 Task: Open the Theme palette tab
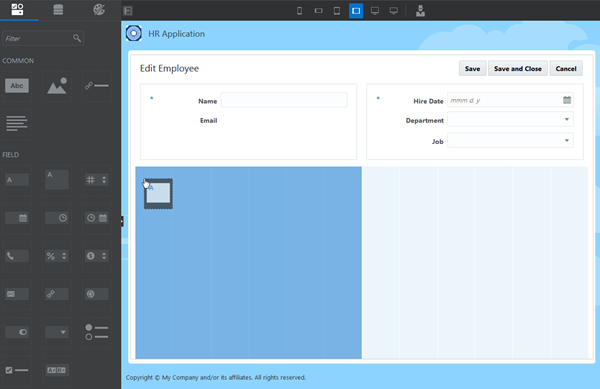[x=99, y=10]
